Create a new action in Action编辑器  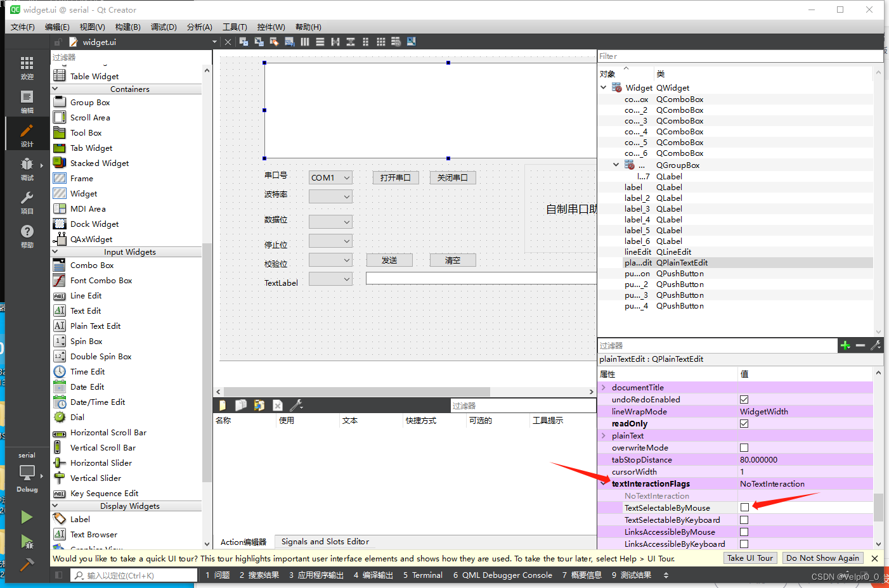tap(223, 404)
